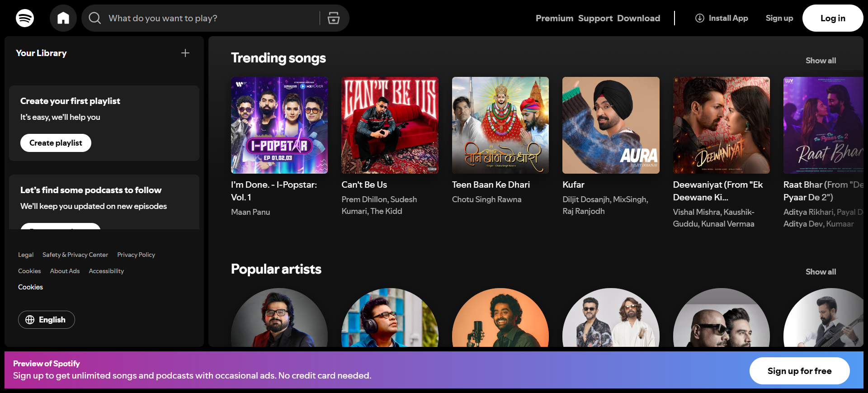Image resolution: width=868 pixels, height=393 pixels.
Task: Open duo artist photo on white background
Action: [x=611, y=317]
